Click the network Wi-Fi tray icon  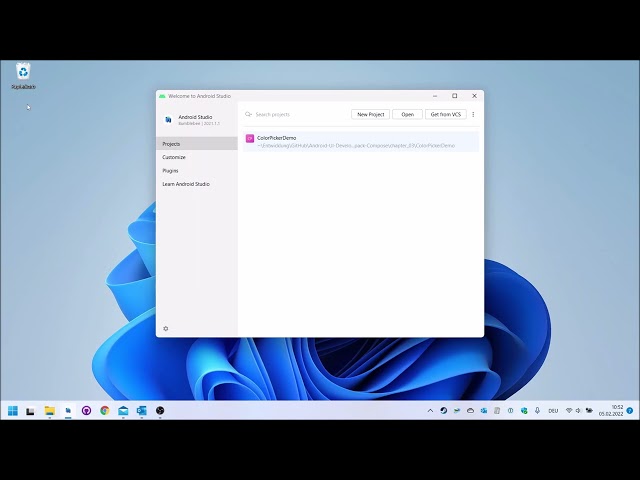tap(569, 411)
